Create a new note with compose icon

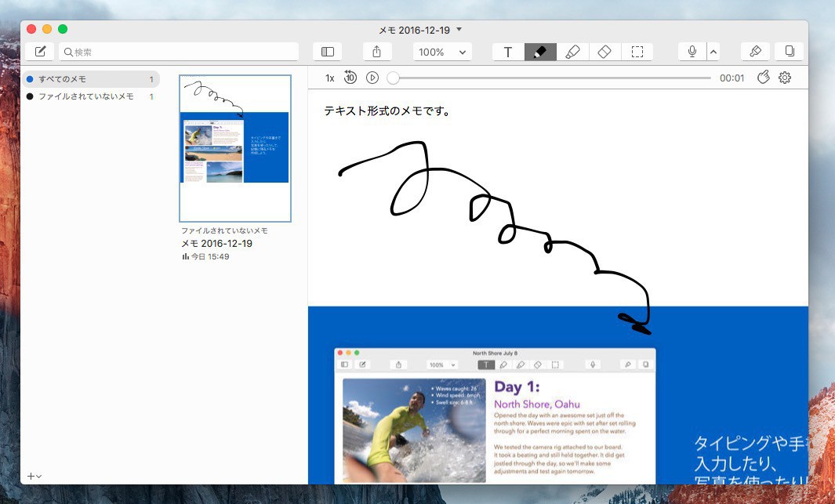pos(40,52)
